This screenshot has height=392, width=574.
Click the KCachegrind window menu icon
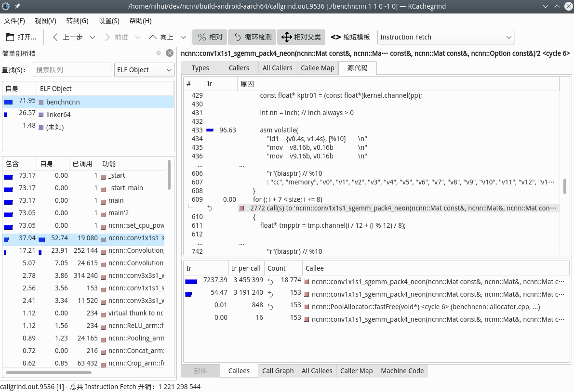click(6, 6)
